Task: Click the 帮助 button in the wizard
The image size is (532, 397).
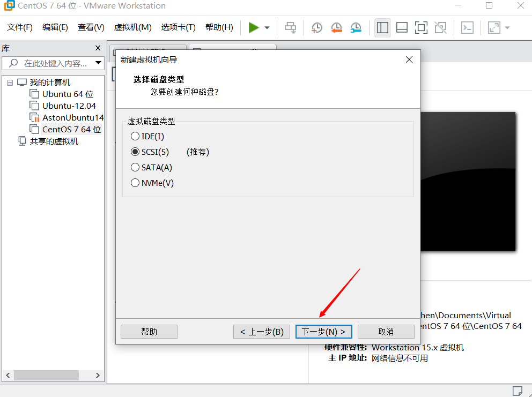Action: (149, 332)
